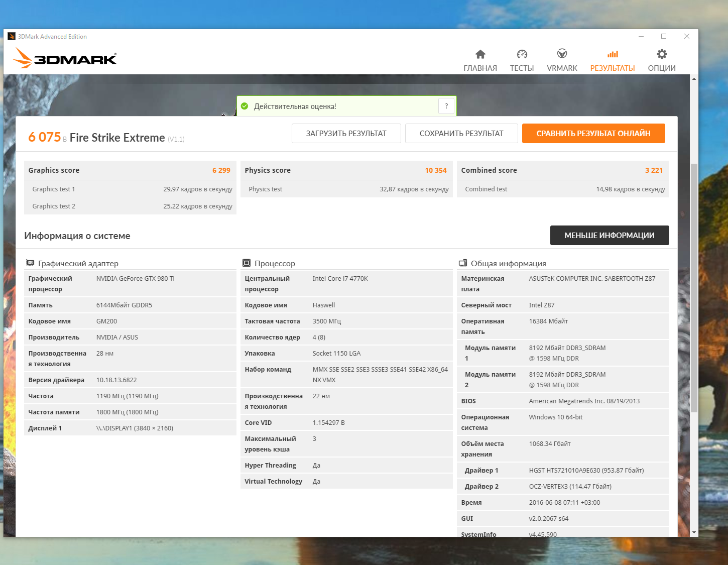Click the OCZ-VERTEX3 drive value

(570, 486)
